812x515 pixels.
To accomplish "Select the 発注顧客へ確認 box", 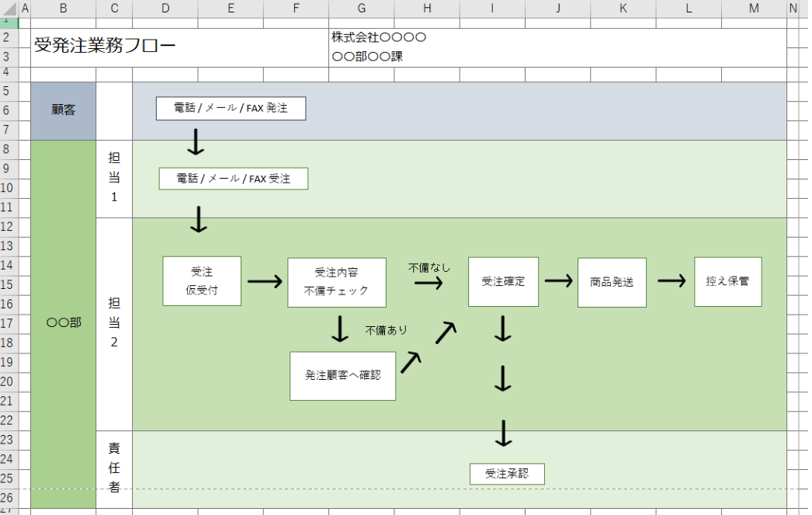I will coord(343,376).
